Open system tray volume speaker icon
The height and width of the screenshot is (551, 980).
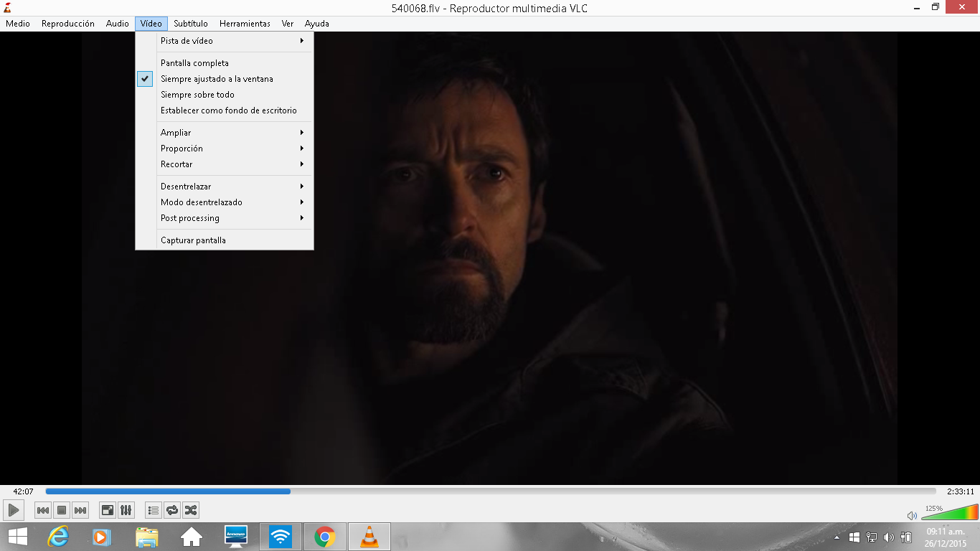889,537
